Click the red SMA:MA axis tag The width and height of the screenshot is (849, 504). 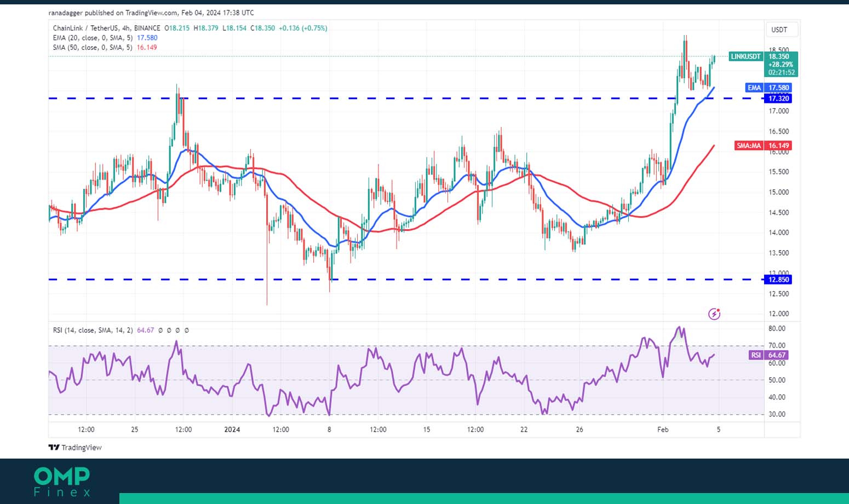(x=749, y=146)
